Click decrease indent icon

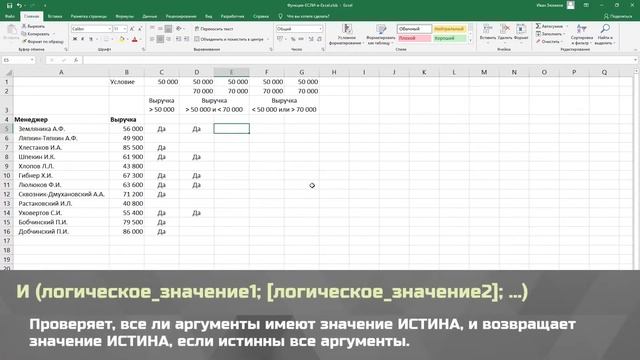178,39
